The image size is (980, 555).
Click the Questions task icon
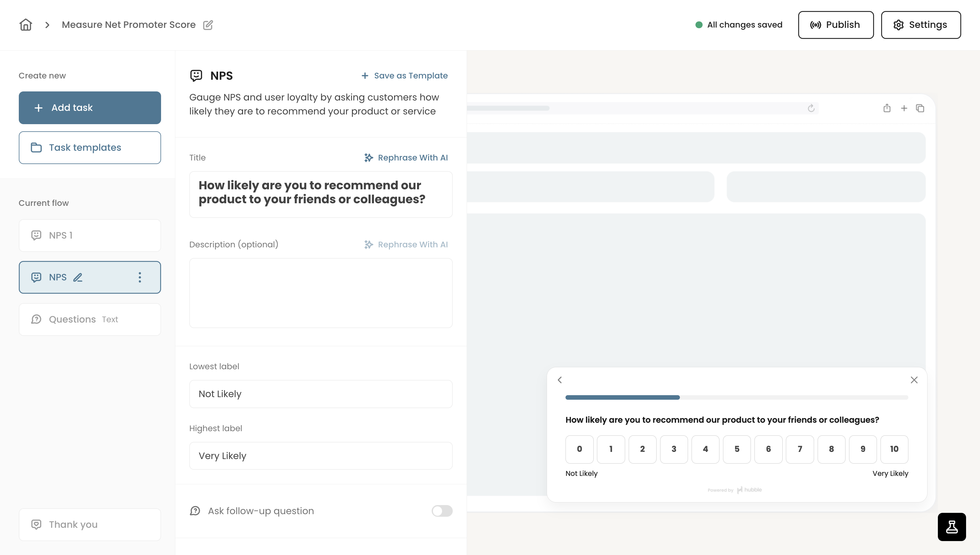tap(36, 319)
